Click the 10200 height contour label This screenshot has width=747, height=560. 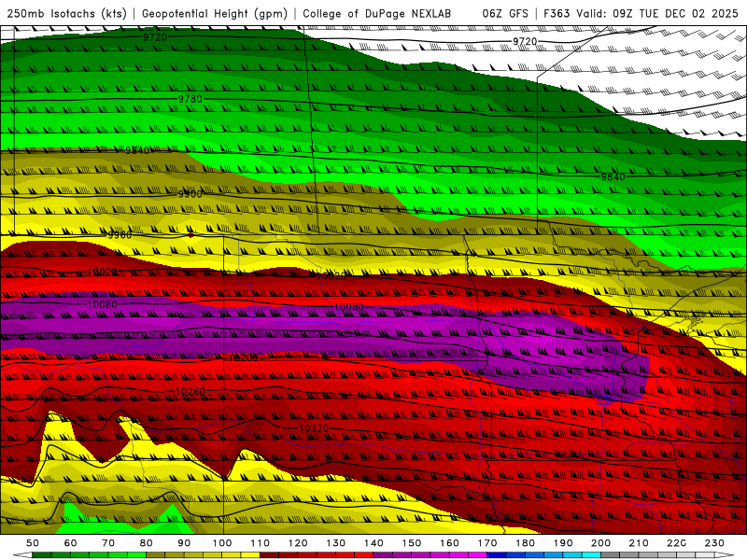click(x=244, y=357)
